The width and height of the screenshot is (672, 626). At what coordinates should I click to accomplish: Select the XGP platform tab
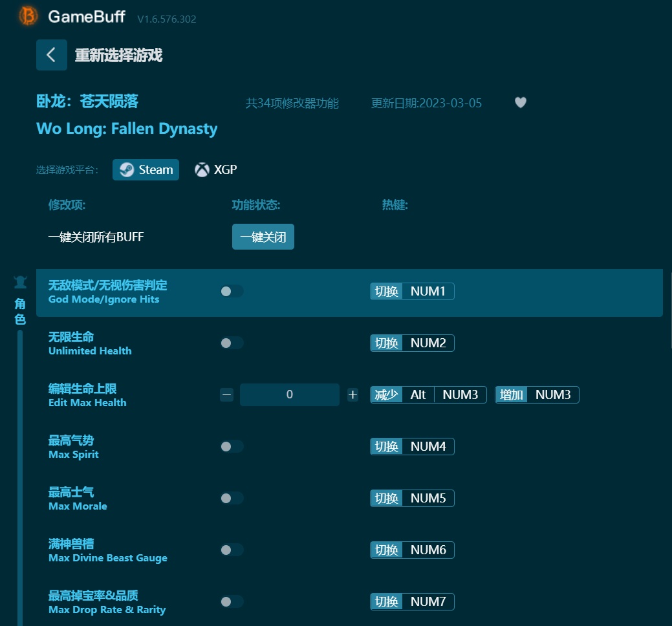(x=215, y=169)
